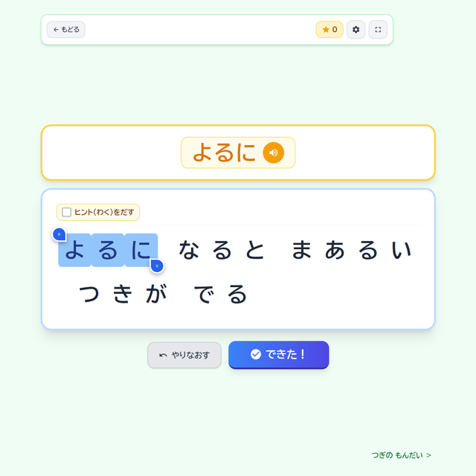Select the character い at line end

click(x=402, y=250)
